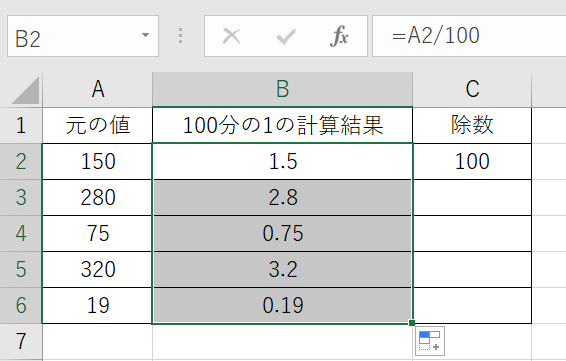The width and height of the screenshot is (566, 361).
Task: Select row 7 header
Action: pos(21,342)
